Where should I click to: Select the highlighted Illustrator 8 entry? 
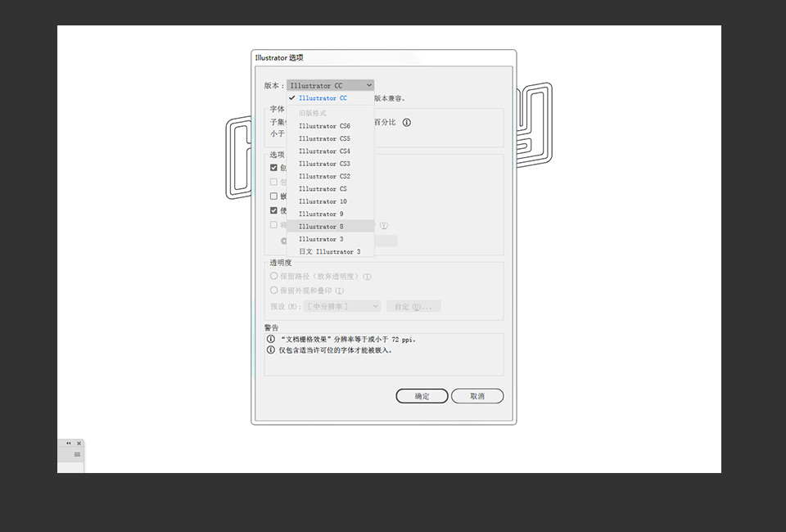330,226
